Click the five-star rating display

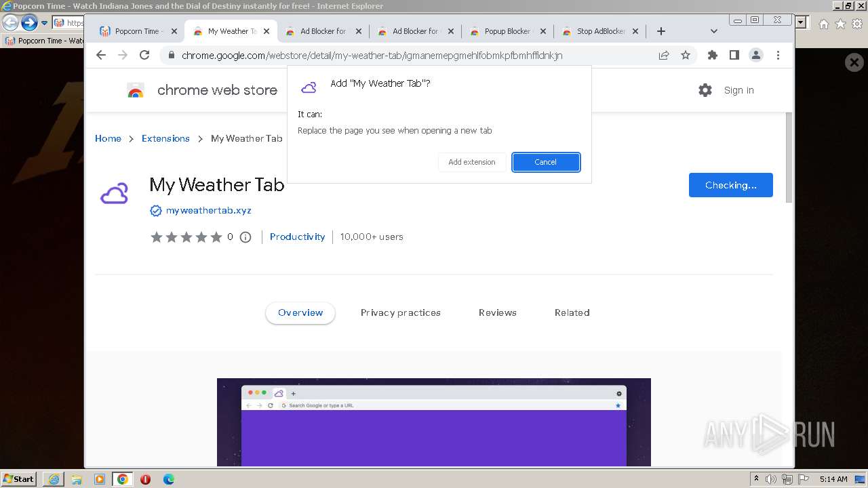point(186,237)
